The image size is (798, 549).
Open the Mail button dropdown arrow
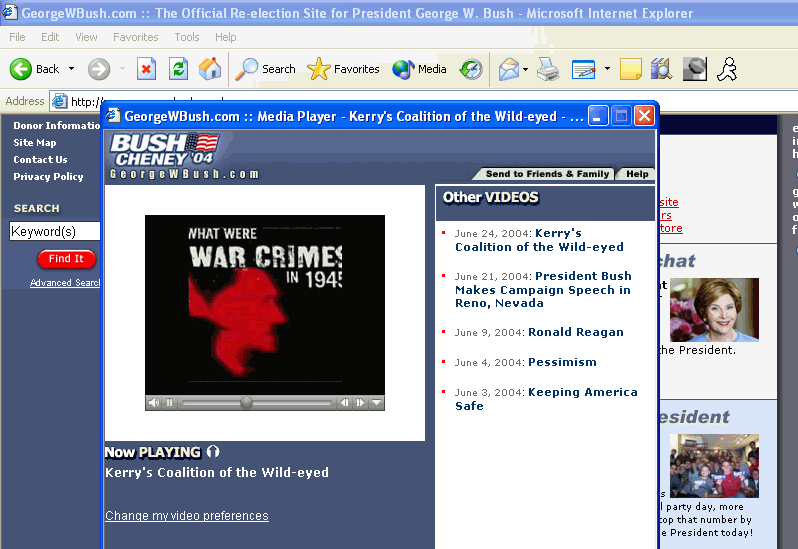(525, 69)
